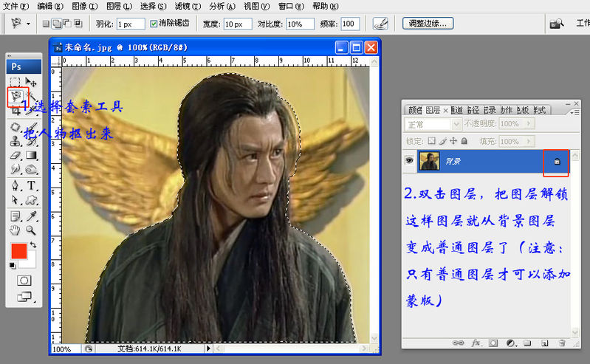Open the tool preset picker arrow
The height and width of the screenshot is (364, 590).
tap(28, 24)
